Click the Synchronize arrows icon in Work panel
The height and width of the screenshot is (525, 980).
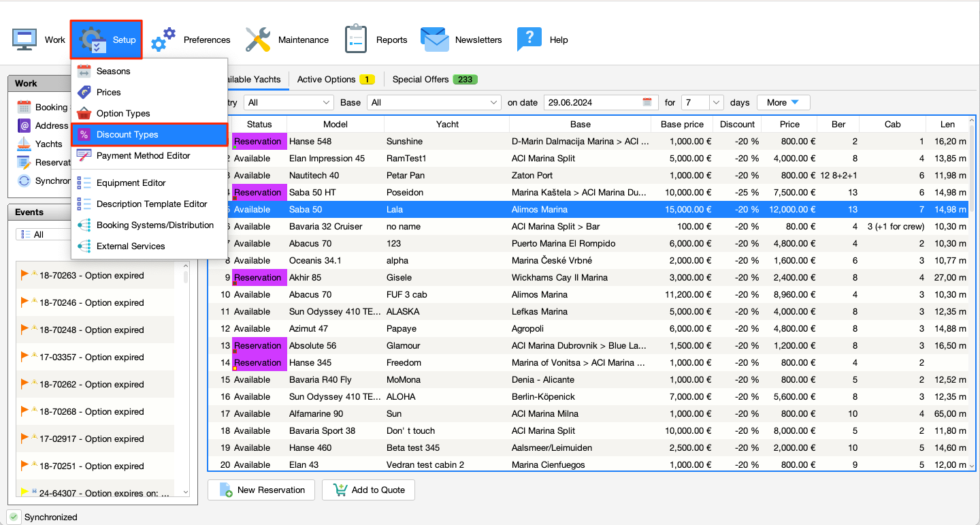pos(24,180)
